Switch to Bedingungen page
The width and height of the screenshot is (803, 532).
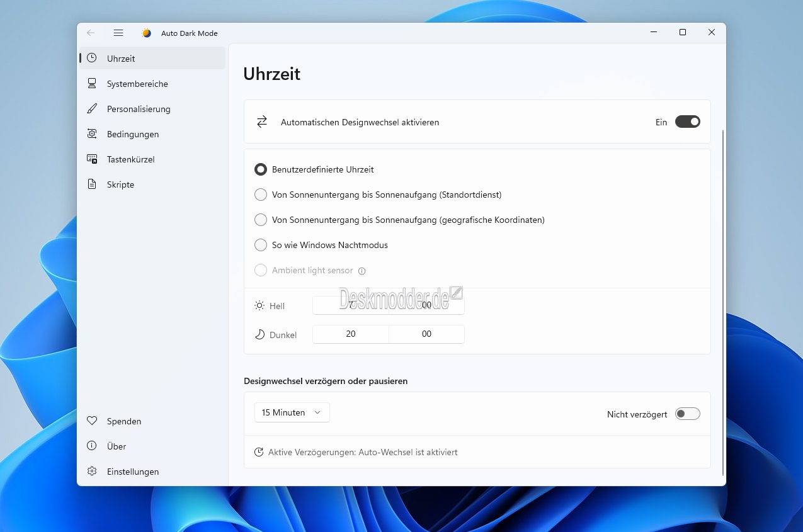click(152, 133)
